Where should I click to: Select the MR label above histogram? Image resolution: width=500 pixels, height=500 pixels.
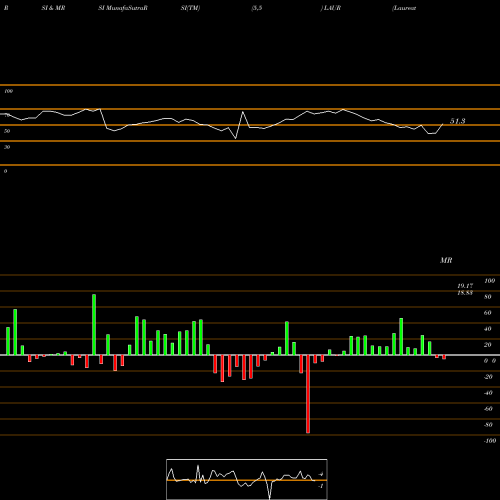tap(446, 260)
